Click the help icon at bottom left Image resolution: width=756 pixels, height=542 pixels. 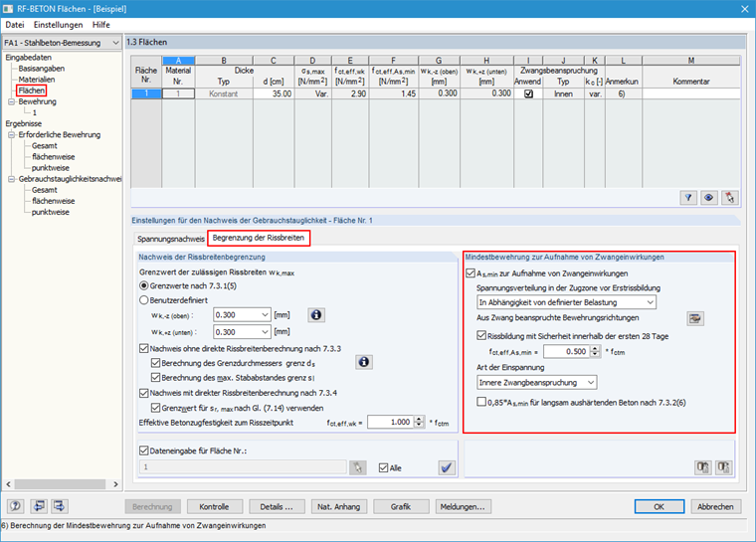coord(16,506)
